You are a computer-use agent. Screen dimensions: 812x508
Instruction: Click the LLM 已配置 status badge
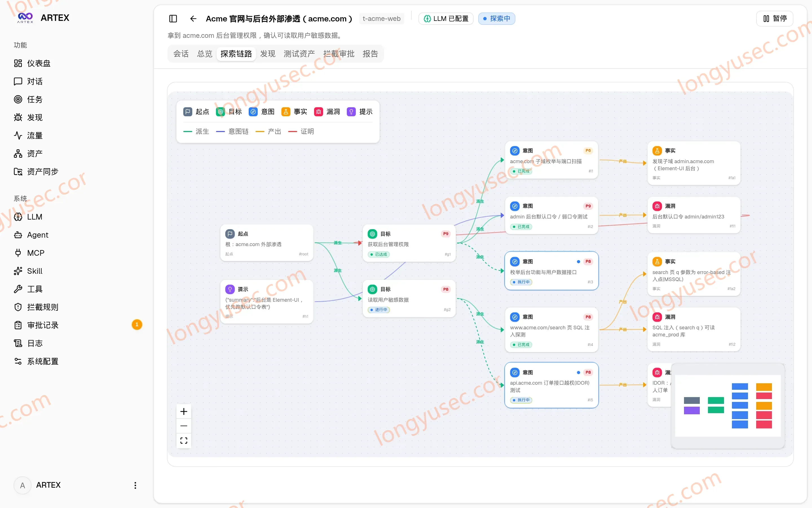click(446, 18)
